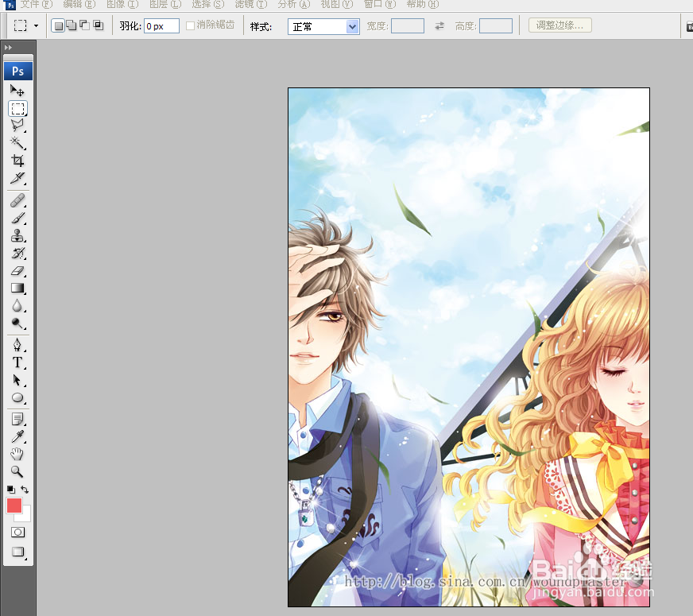The image size is (693, 616).
Task: Select the Notes tool
Action: click(x=17, y=419)
